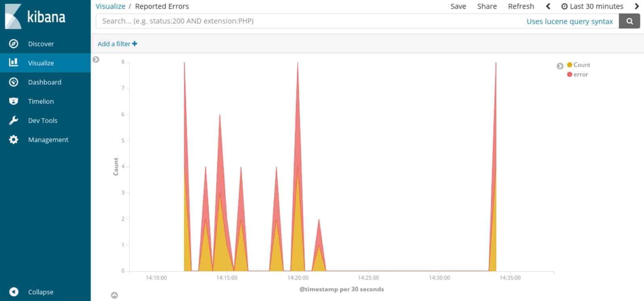Image resolution: width=644 pixels, height=301 pixels.
Task: Click error legend color dot
Action: [x=569, y=74]
